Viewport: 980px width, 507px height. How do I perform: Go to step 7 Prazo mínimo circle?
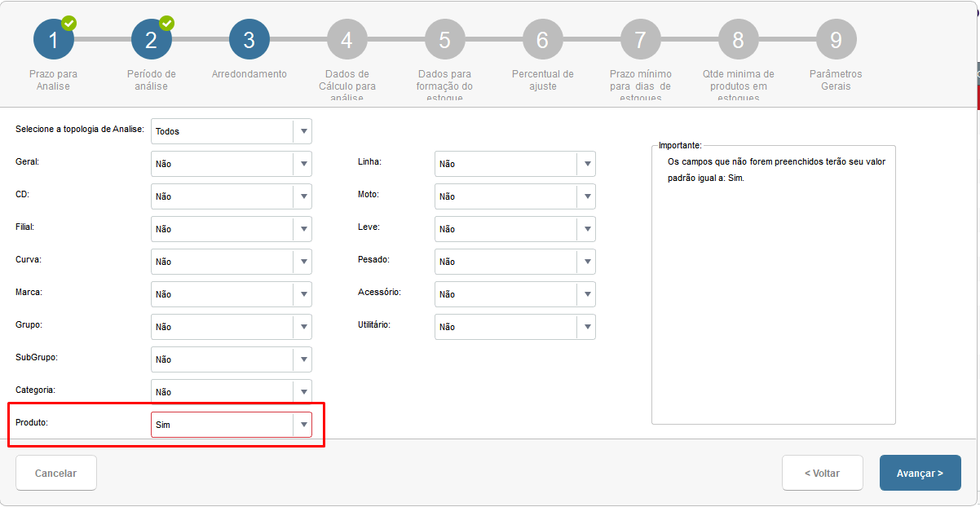[x=640, y=39]
